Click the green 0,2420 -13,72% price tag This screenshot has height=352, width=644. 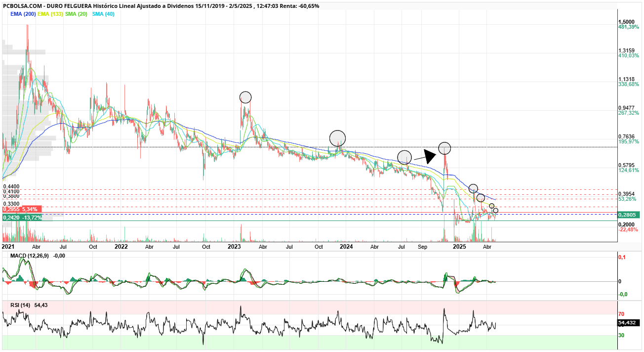(x=22, y=218)
